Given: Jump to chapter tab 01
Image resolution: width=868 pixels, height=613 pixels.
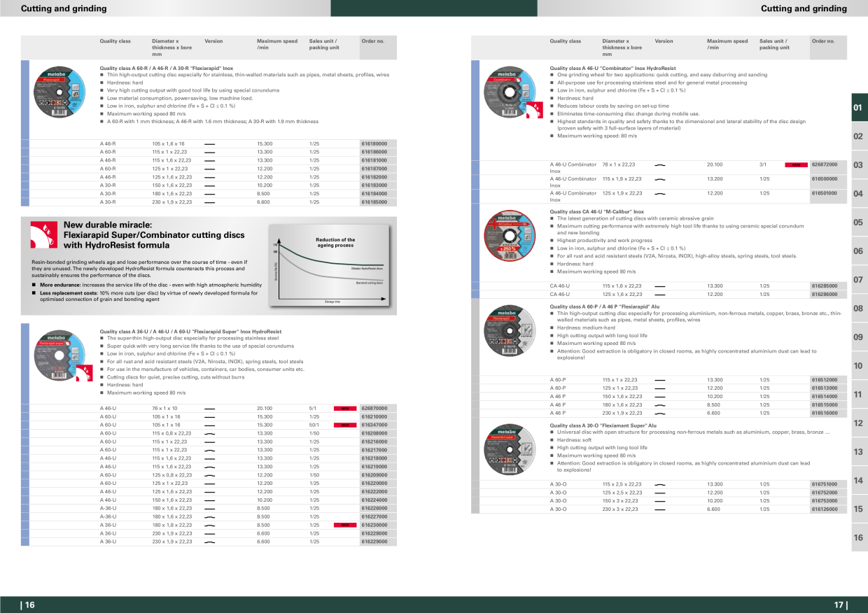Looking at the screenshot, I should coord(858,108).
